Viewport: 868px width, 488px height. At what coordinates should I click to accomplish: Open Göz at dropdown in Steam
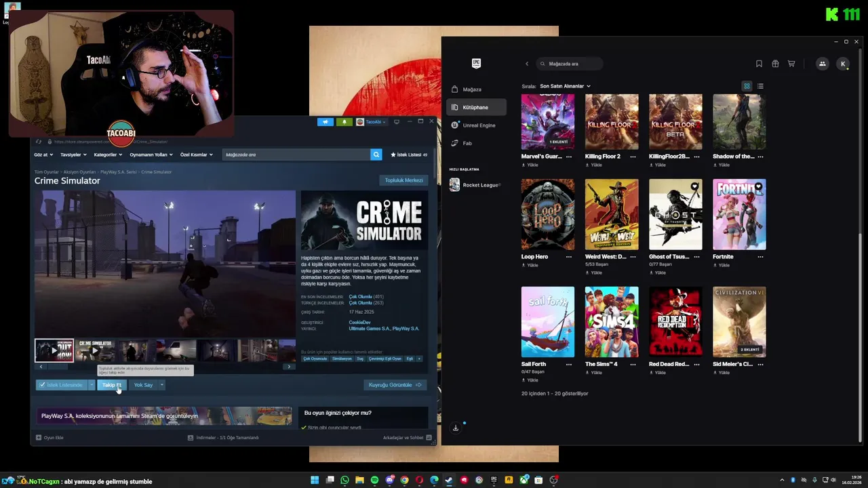43,155
